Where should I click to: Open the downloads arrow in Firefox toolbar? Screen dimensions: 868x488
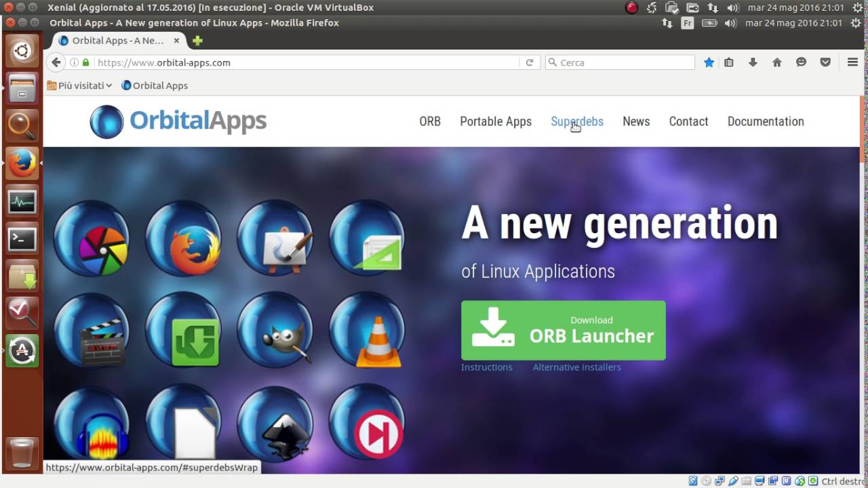click(753, 62)
